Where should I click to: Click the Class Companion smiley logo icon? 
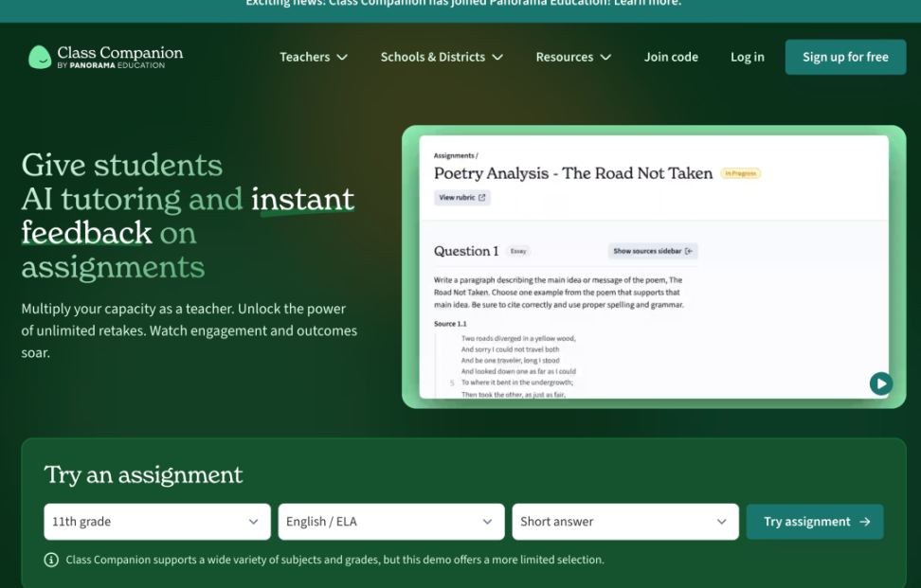coord(40,57)
